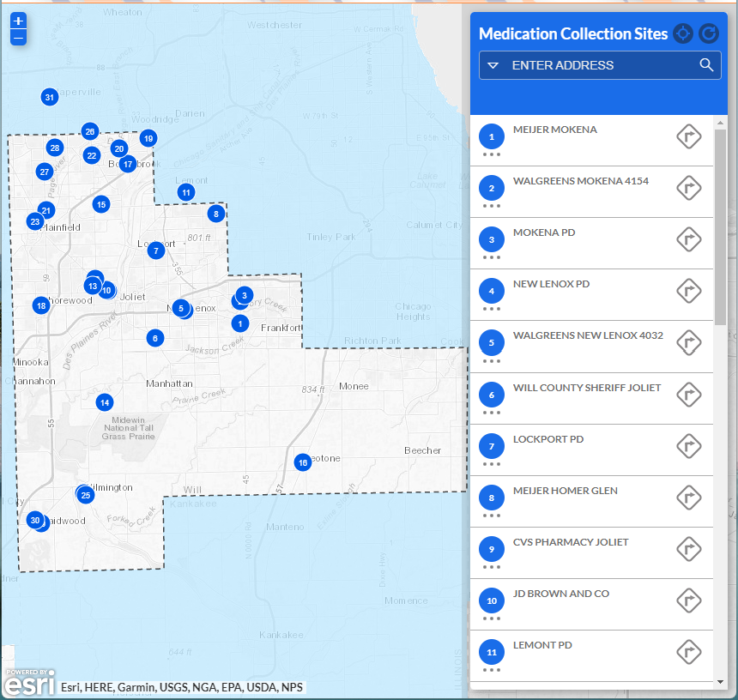The height and width of the screenshot is (700, 738).
Task: Click the search magnifier in the address bar
Action: point(706,64)
